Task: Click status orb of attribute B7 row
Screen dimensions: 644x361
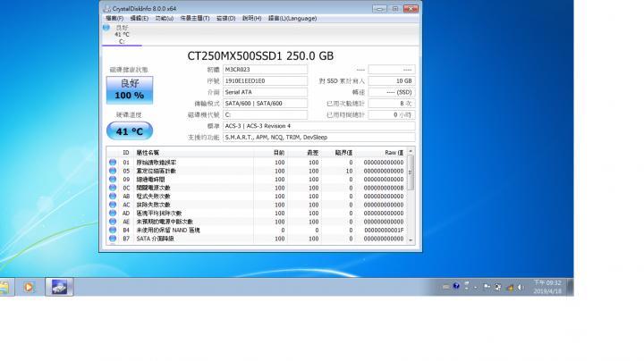Action: pos(113,239)
